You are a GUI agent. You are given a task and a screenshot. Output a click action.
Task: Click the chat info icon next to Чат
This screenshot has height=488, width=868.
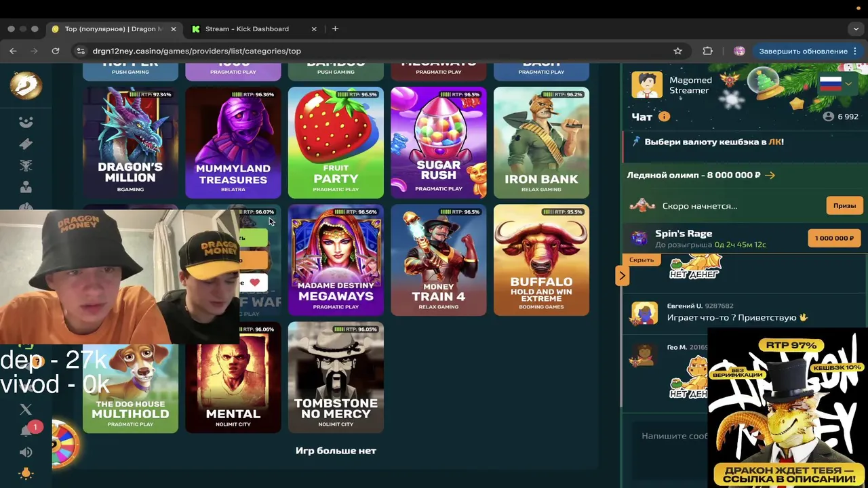(x=664, y=117)
